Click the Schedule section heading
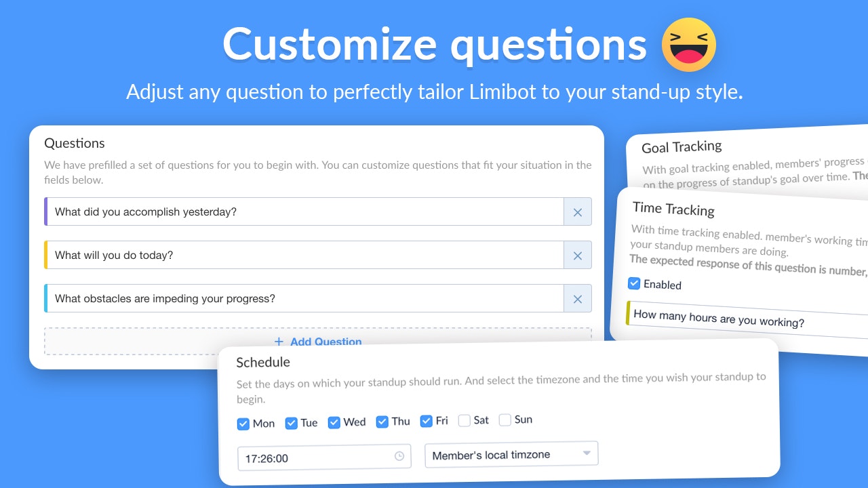This screenshot has height=488, width=868. 263,362
